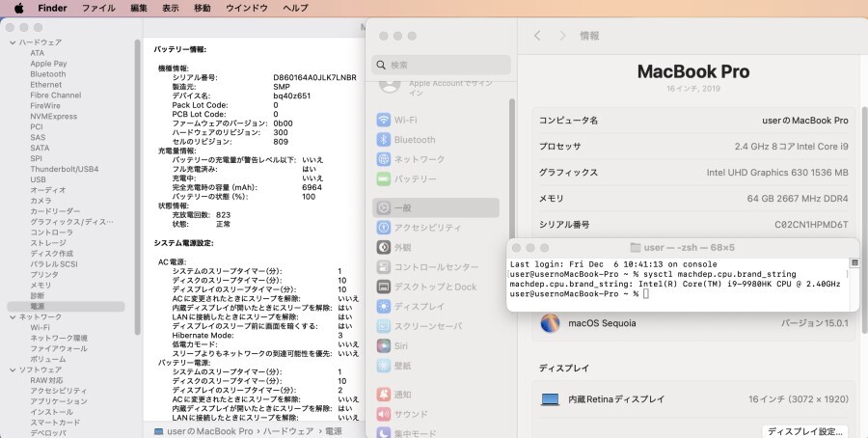Select FireWire in hardware list
The width and height of the screenshot is (868, 438).
[x=45, y=106]
